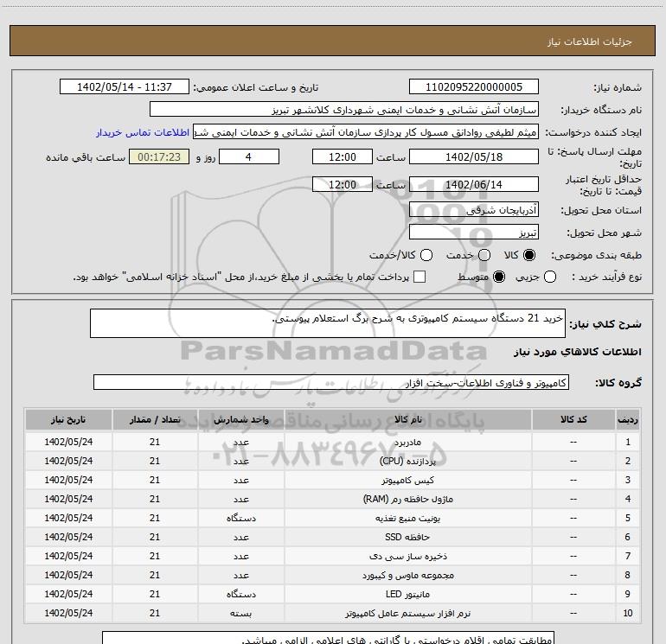Click the price validity hour 12:00 field
The height and width of the screenshot is (644, 666).
point(343,184)
